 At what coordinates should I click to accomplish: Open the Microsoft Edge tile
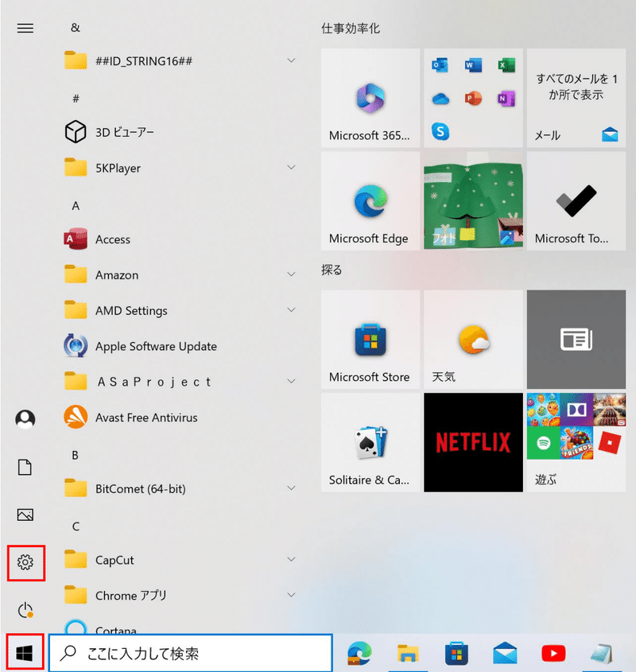pos(370,200)
